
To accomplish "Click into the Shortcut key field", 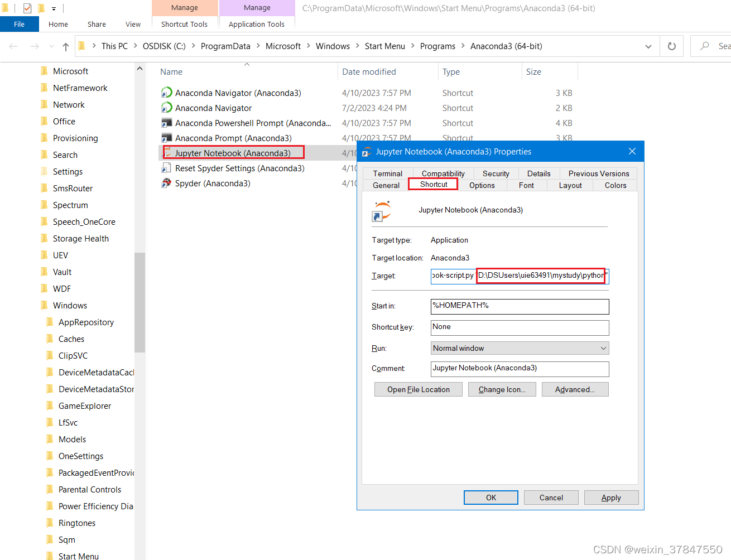I will 520,327.
